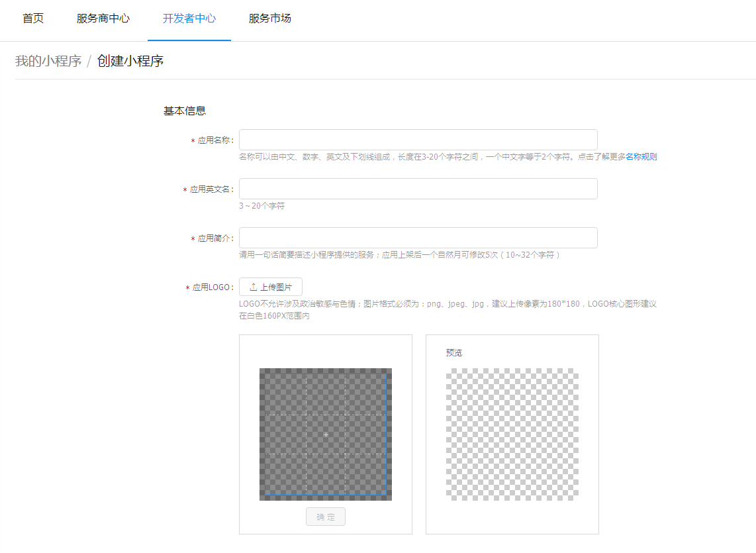The height and width of the screenshot is (553, 756).
Task: Open the 名称规则 naming rules link
Action: click(640, 157)
